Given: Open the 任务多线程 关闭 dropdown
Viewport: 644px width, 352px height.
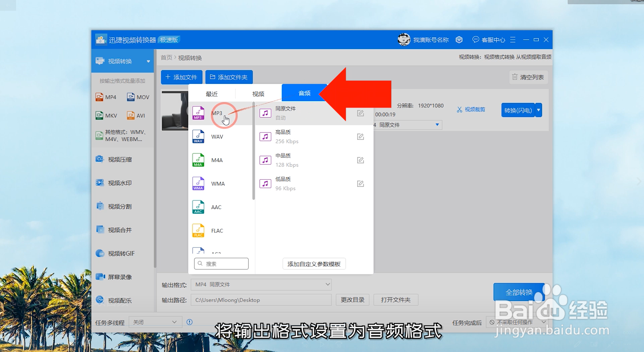Looking at the screenshot, I should pos(155,322).
